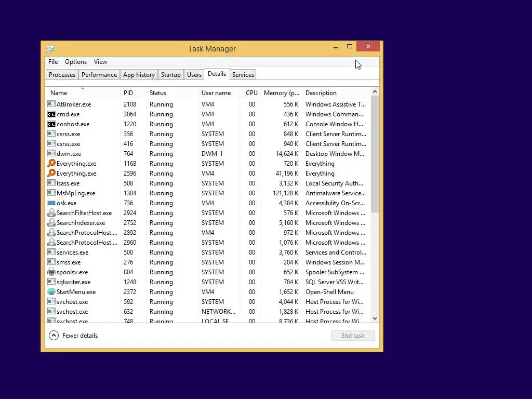The height and width of the screenshot is (399, 532).
Task: Click the conhost.exe console icon
Action: [51, 124]
